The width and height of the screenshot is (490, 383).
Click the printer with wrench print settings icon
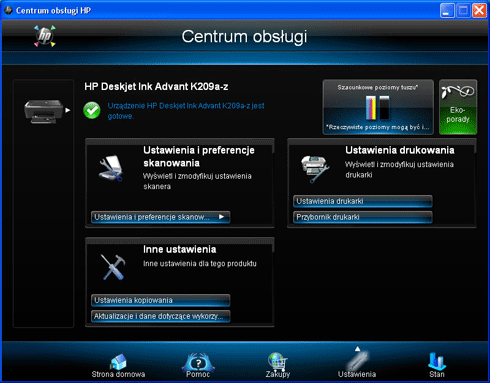[315, 169]
